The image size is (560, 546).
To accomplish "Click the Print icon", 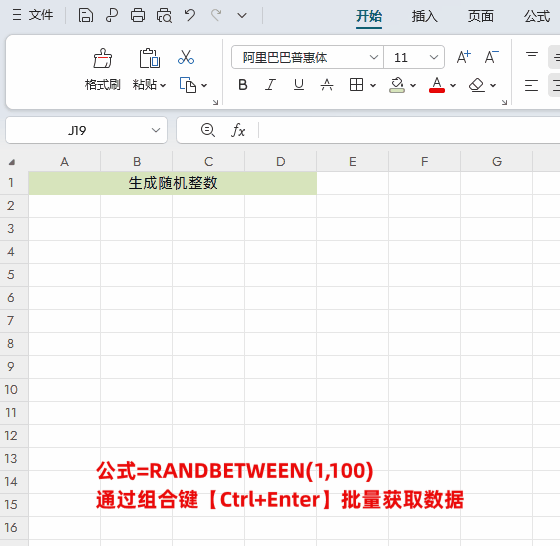I will pos(138,16).
